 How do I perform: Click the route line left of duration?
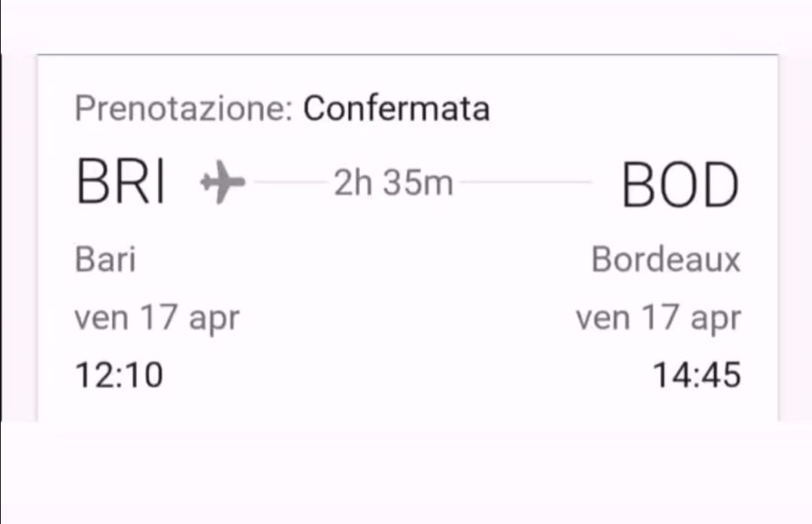(x=291, y=182)
